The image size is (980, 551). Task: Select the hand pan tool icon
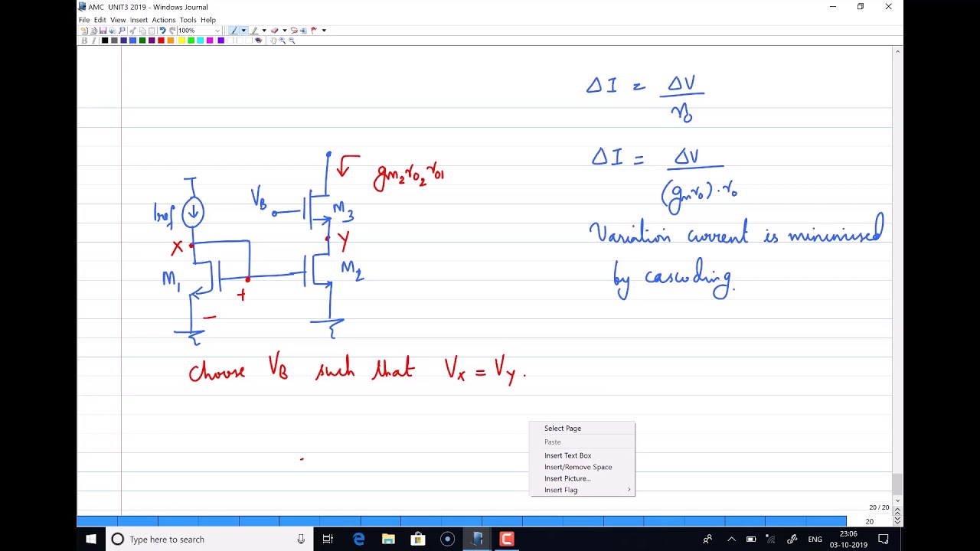coord(273,41)
